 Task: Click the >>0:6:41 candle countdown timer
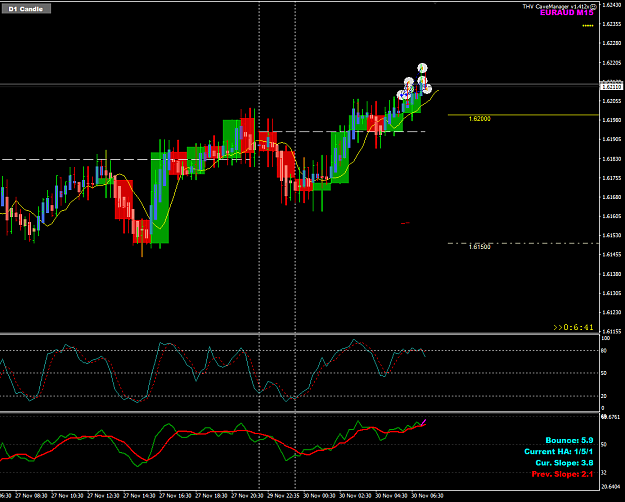(573, 328)
